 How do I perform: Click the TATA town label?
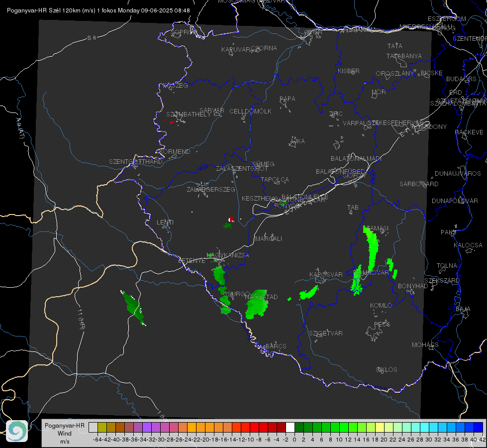pyautogui.click(x=395, y=46)
